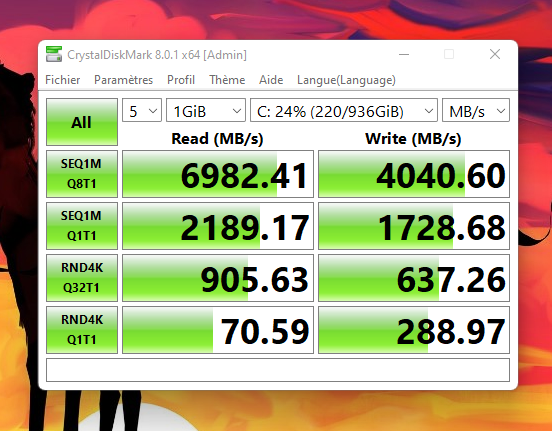
Task: Click the read result 905.63
Action: tap(218, 278)
